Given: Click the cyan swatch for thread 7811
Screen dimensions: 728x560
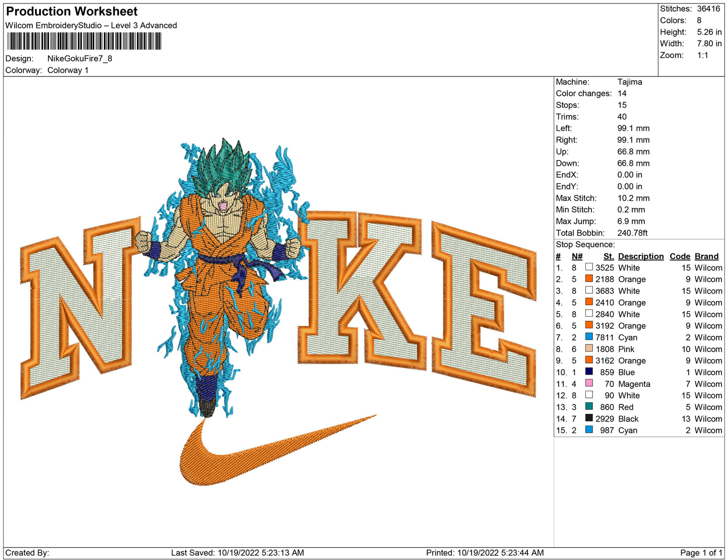Looking at the screenshot, I should 589,336.
